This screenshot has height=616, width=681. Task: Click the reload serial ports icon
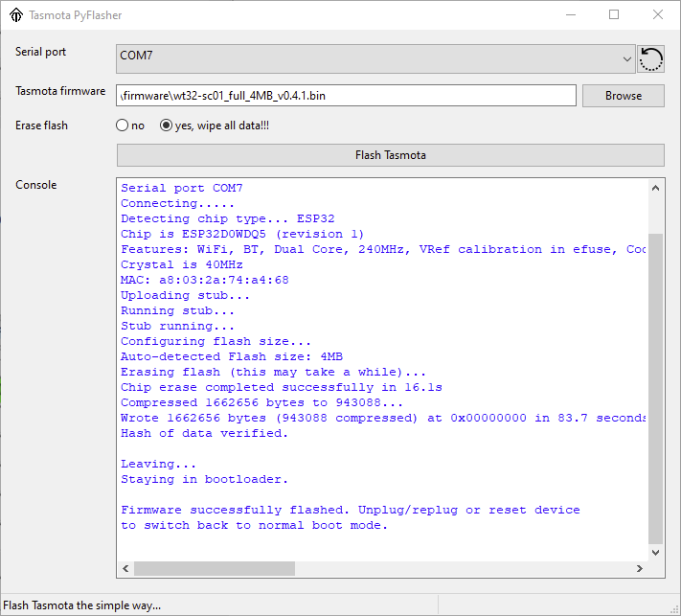pos(650,58)
